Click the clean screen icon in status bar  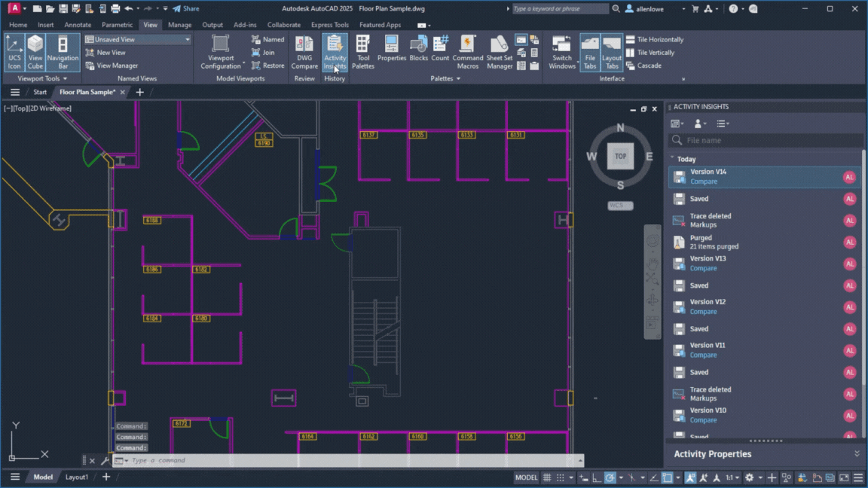click(844, 477)
